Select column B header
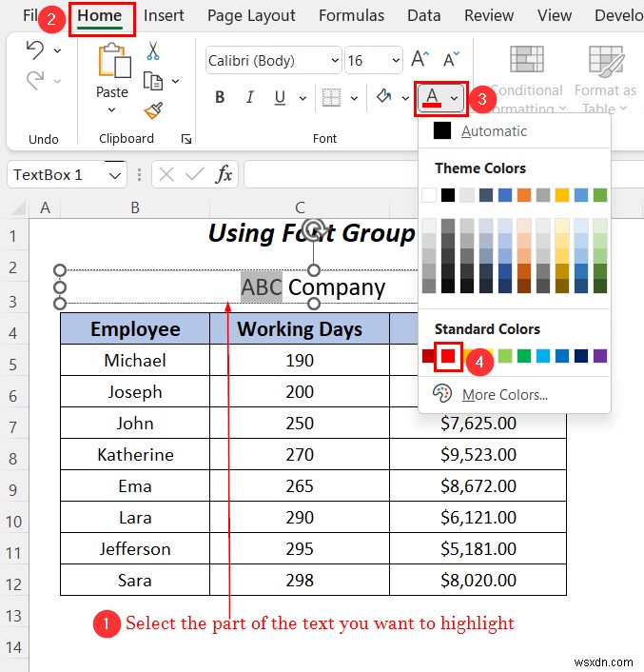Viewport: 644px width, 672px height. point(135,208)
